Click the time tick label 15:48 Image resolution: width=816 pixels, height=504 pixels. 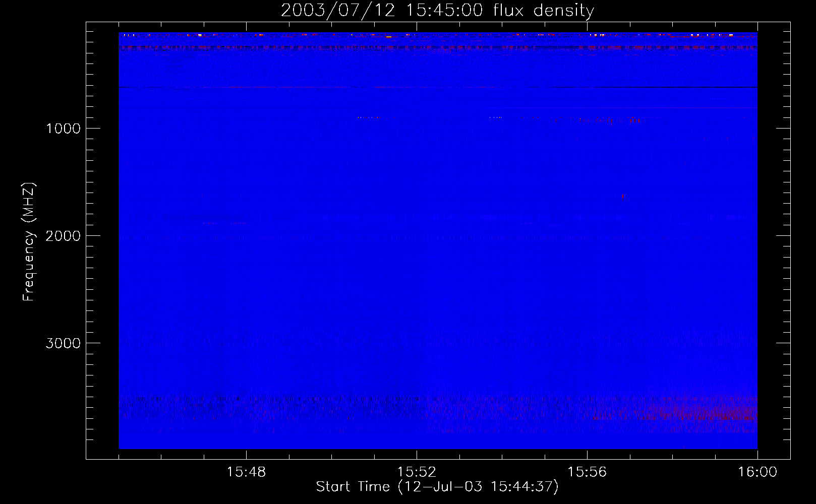coord(246,472)
